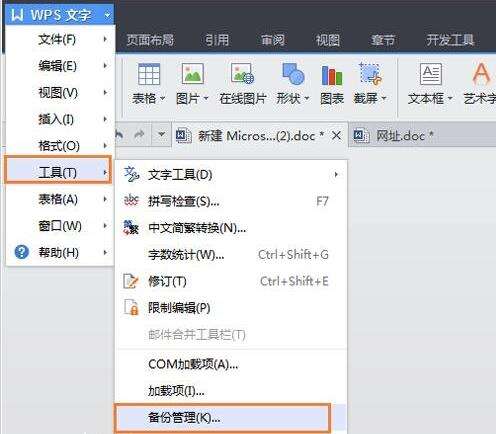This screenshot has height=434, width=496.
Task: Switch to the 网址.doc document tab
Action: coord(422,136)
